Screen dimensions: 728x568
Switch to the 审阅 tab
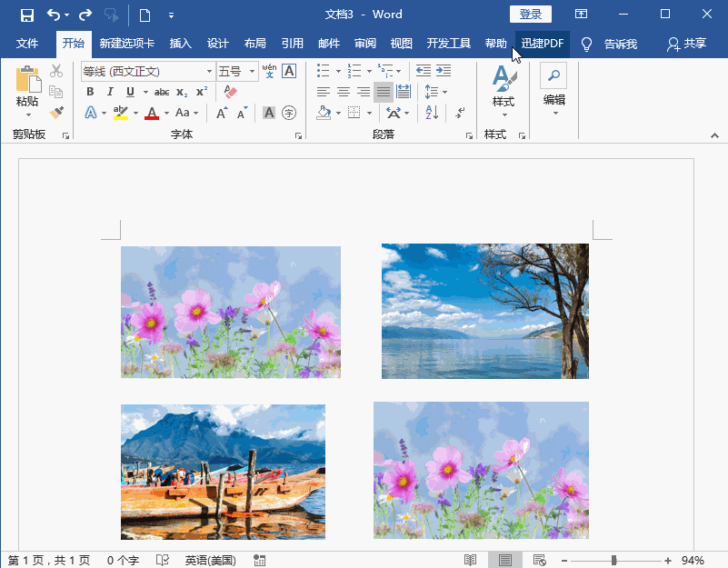click(x=365, y=44)
